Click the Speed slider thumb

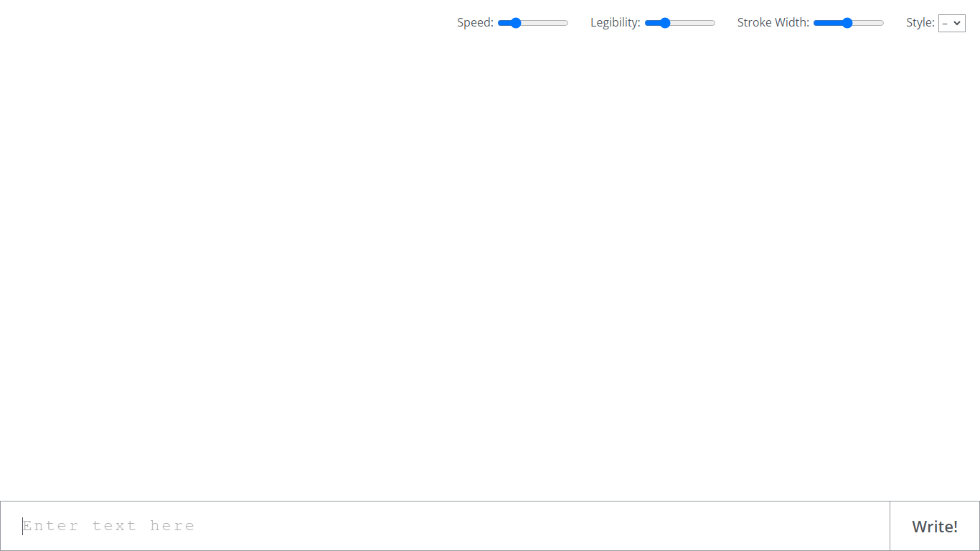point(515,23)
